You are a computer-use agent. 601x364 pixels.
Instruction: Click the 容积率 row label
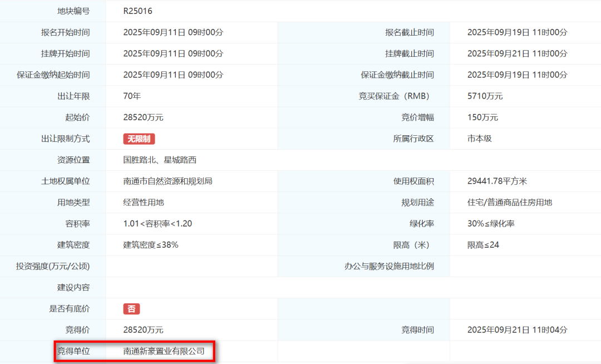[77, 224]
